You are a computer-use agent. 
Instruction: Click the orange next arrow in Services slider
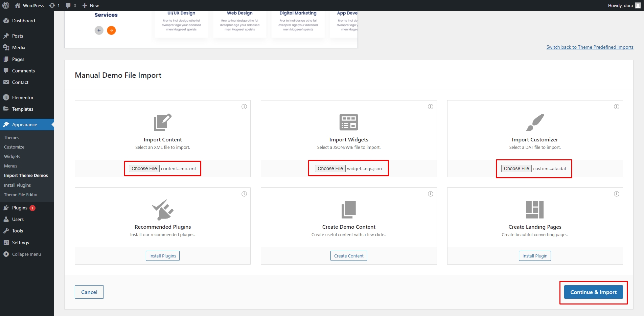(x=111, y=30)
